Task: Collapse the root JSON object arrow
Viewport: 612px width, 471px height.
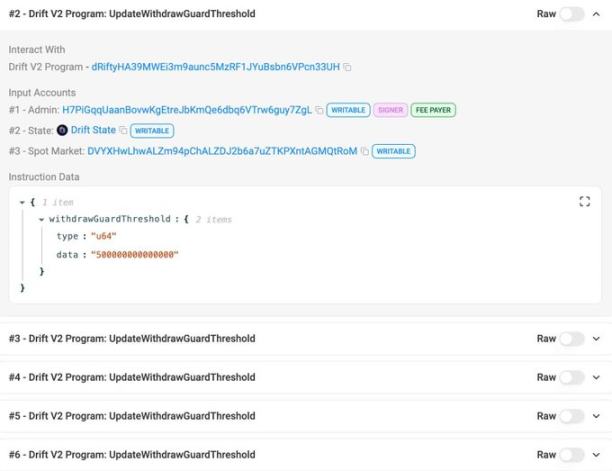Action: (22, 202)
